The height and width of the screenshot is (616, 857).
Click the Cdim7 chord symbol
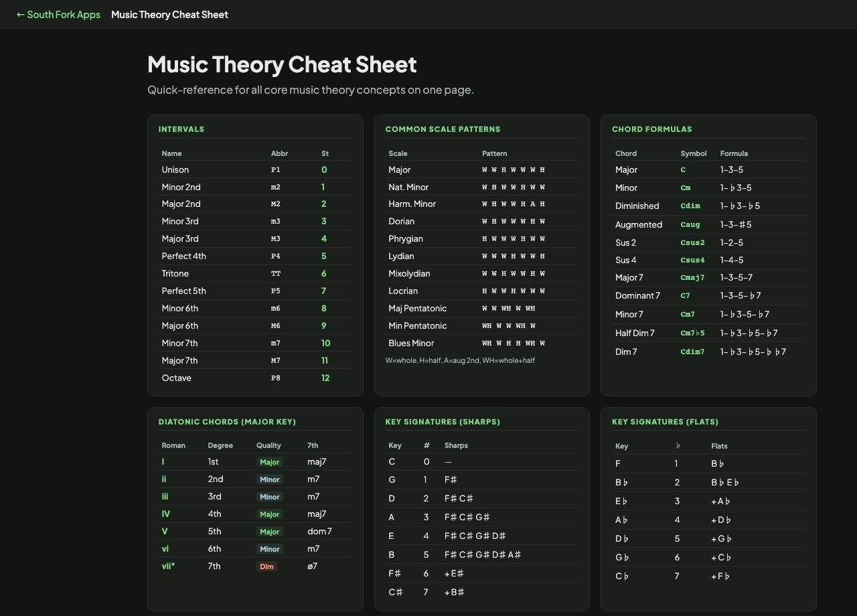[x=692, y=352]
